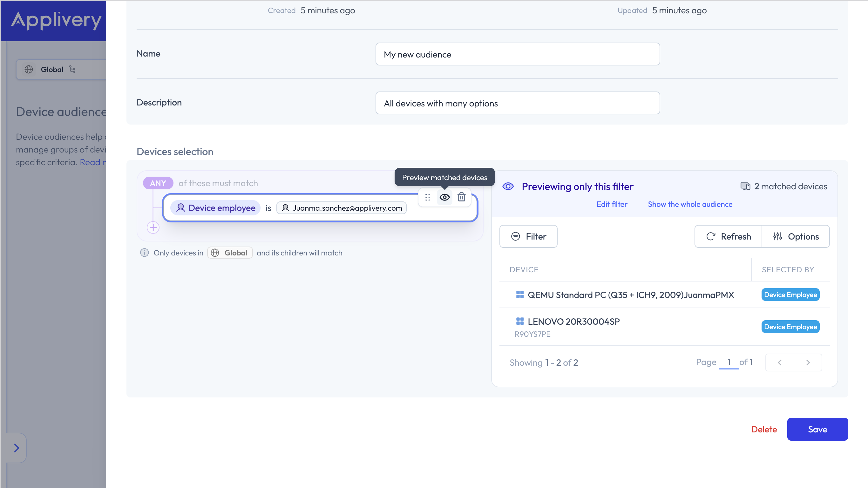Open the Read more link in sidebar

pyautogui.click(x=93, y=162)
